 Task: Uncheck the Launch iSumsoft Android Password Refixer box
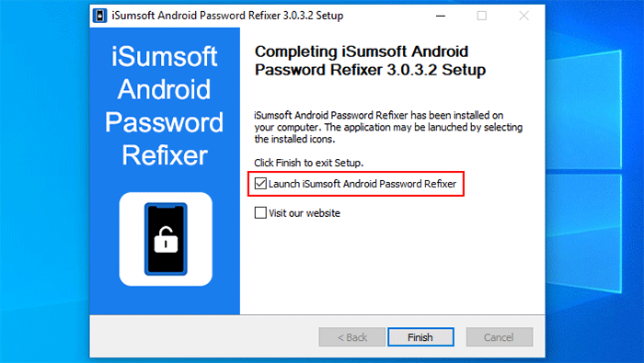[260, 184]
